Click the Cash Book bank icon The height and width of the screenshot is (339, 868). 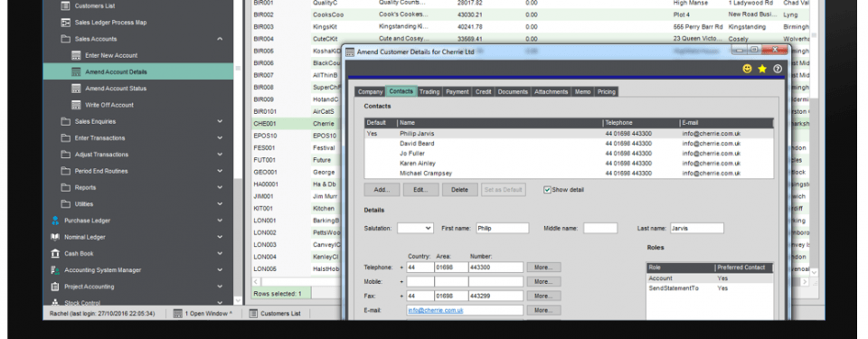55,254
